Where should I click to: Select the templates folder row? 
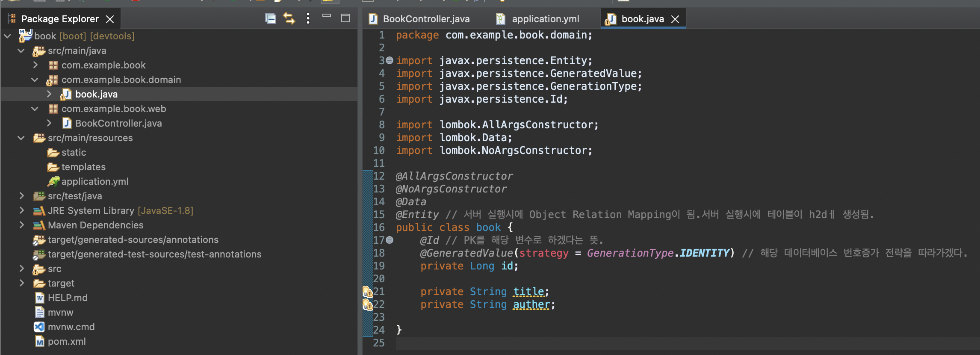click(x=179, y=167)
